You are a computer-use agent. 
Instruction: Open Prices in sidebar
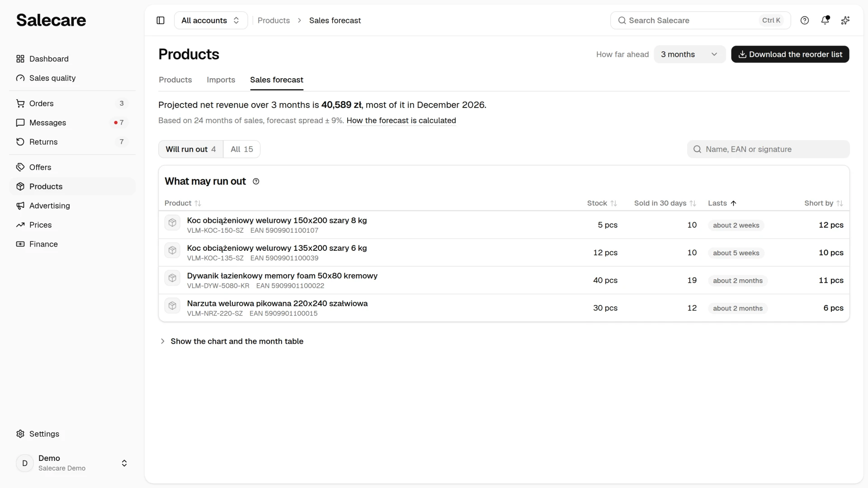72,225
